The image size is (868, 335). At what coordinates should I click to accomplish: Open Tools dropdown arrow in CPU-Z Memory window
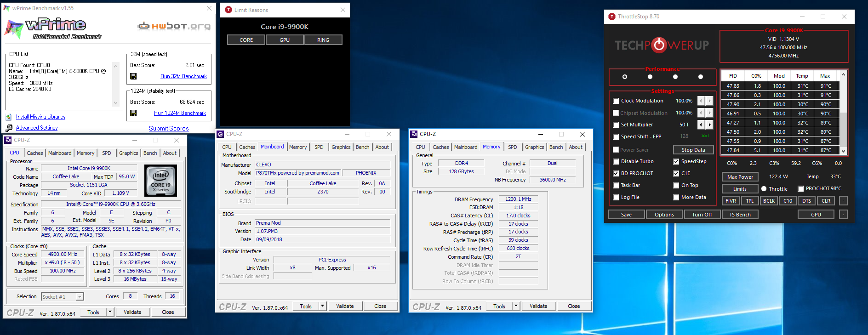516,306
